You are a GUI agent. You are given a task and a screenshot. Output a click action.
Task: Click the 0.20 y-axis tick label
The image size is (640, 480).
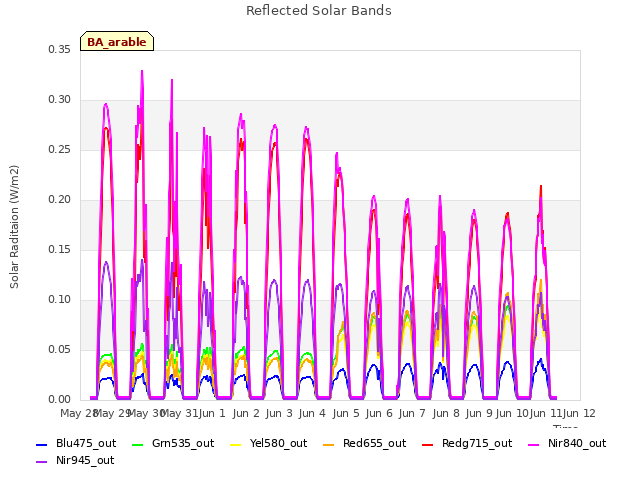59,200
